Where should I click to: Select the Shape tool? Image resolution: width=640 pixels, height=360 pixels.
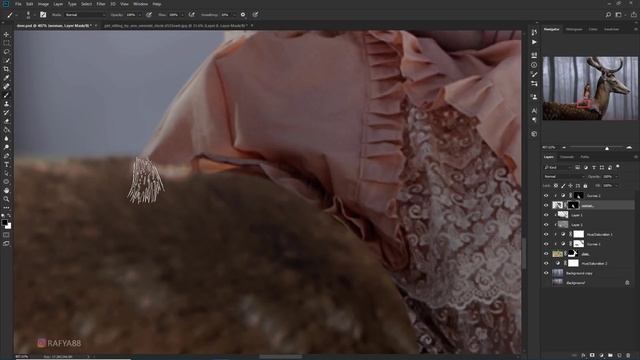[6, 182]
